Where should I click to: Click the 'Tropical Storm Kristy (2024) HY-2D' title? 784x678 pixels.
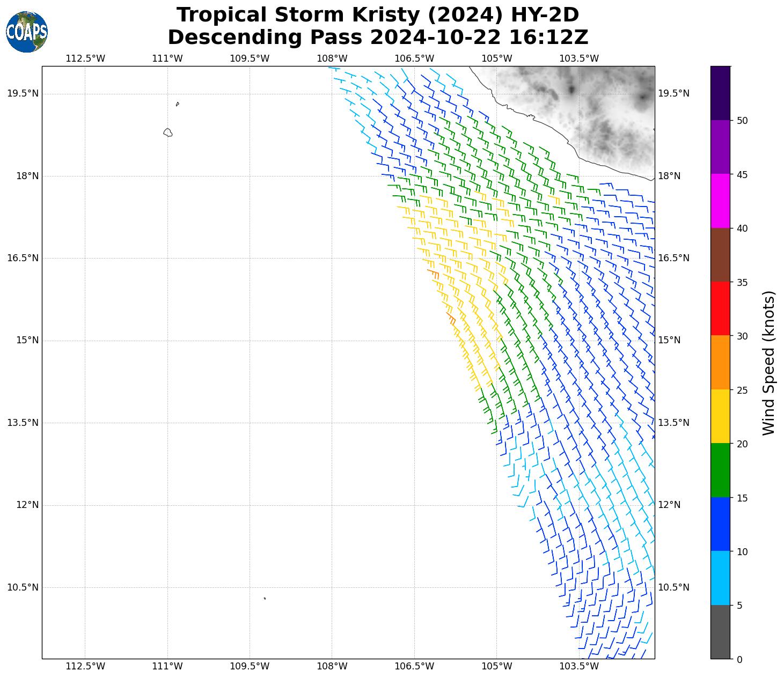[x=378, y=15]
